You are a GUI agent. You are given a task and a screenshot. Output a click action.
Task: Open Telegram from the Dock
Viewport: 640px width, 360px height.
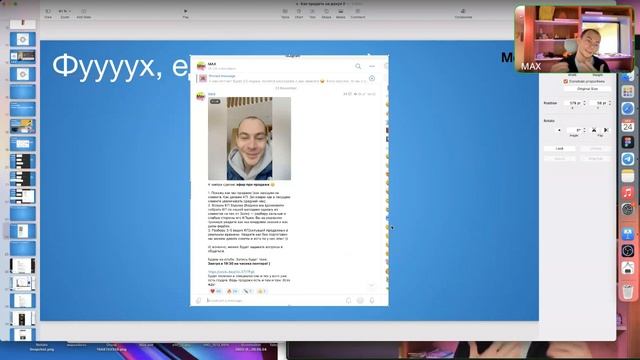coord(628,159)
